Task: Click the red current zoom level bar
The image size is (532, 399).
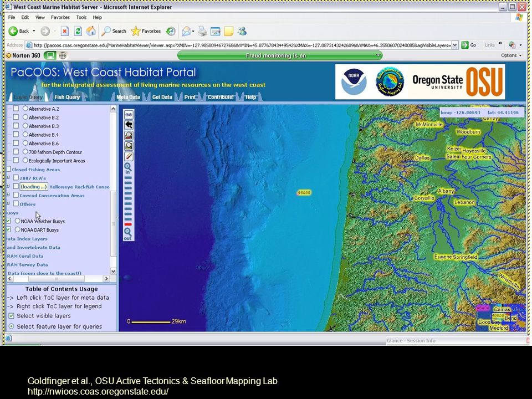Action: click(128, 224)
